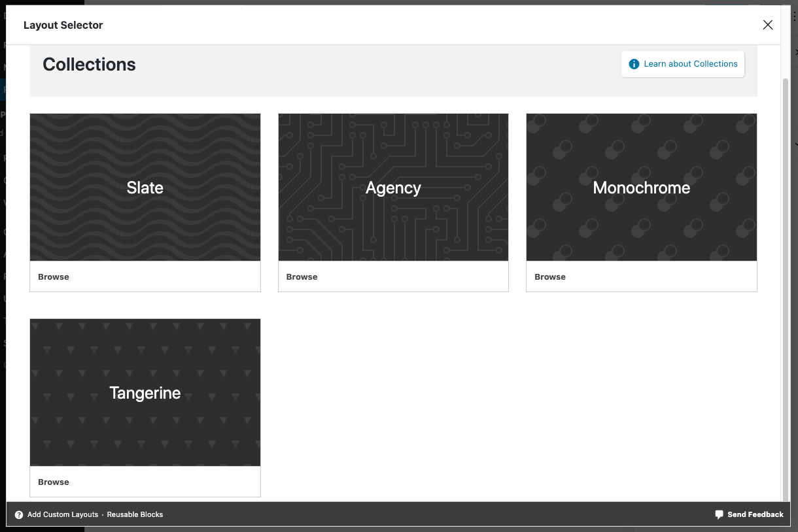The height and width of the screenshot is (532, 798).
Task: Click Browse under the Agency collection
Action: pyautogui.click(x=302, y=277)
